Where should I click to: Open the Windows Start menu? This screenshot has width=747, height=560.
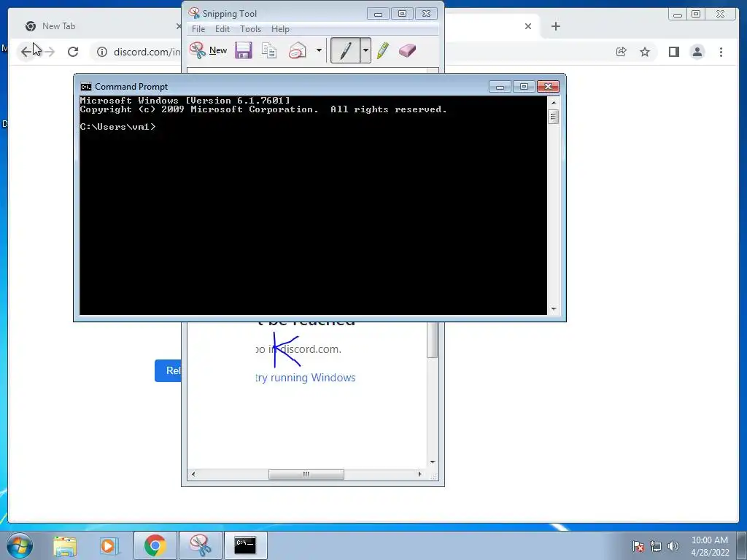pos(20,545)
